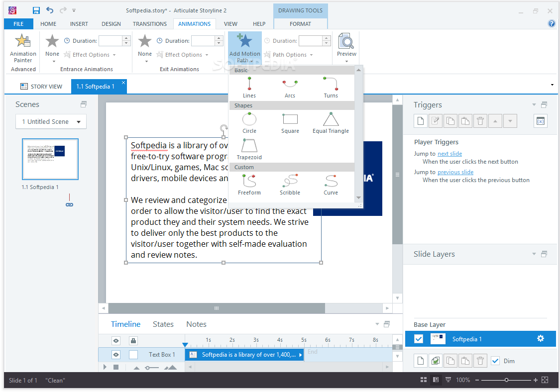Viewport: 560px width, 392px height.
Task: Choose the Arcs motion path
Action: [x=290, y=88]
